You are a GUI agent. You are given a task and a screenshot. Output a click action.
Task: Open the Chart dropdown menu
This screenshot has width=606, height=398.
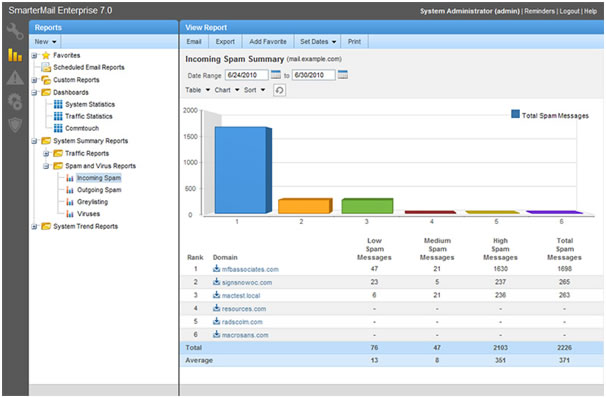[227, 90]
